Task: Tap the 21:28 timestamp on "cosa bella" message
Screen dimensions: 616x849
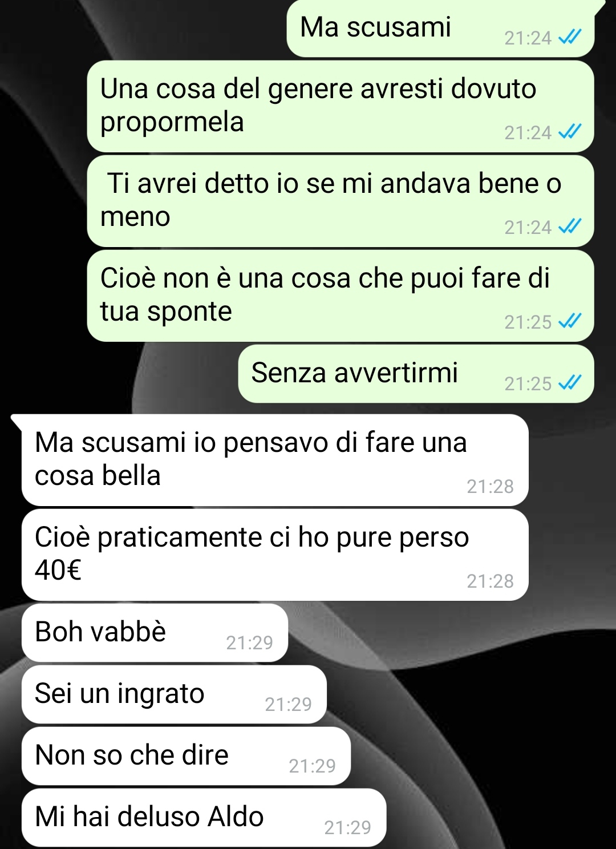Action: coord(490,487)
